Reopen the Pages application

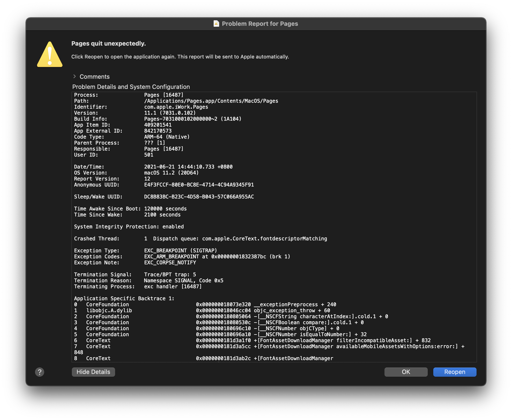tap(454, 372)
